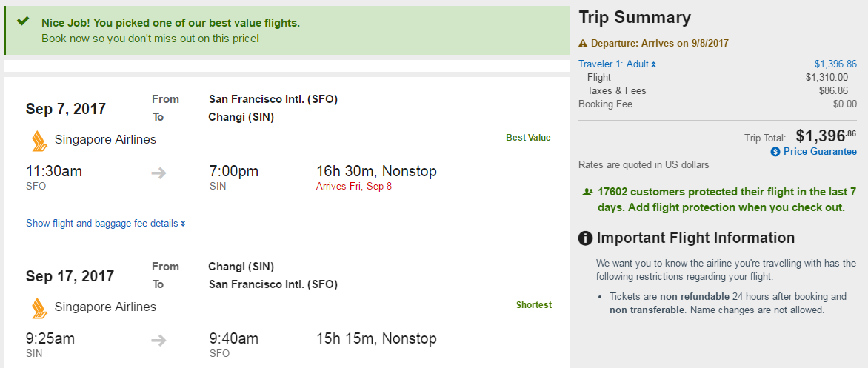
Task: Click the Singapore Airlines logo on the Sep 17 flight
Action: [x=39, y=308]
